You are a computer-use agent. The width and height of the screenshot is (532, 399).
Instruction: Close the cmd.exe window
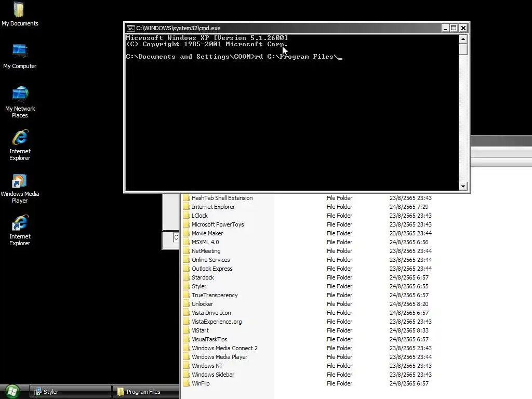[x=463, y=28]
